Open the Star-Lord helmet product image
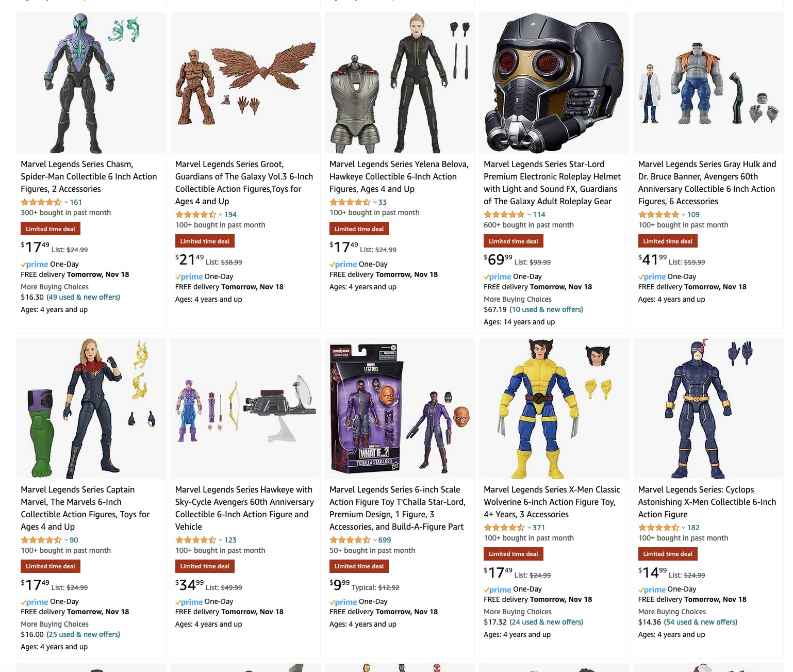The height and width of the screenshot is (672, 793). (554, 83)
